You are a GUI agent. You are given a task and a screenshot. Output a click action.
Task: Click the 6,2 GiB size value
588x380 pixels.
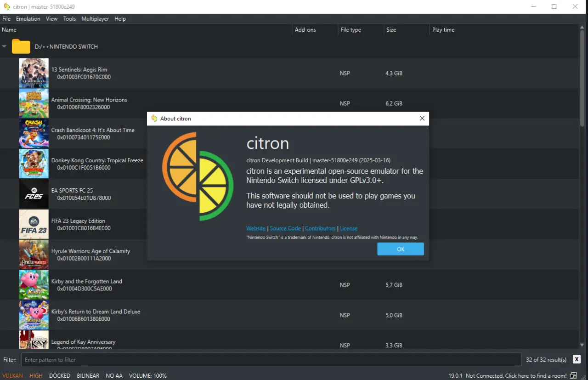(x=394, y=103)
